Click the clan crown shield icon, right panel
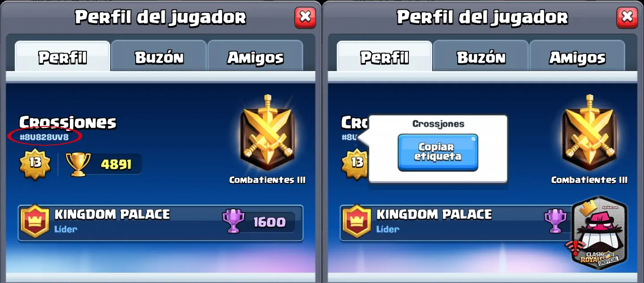This screenshot has height=283, width=644. (356, 221)
